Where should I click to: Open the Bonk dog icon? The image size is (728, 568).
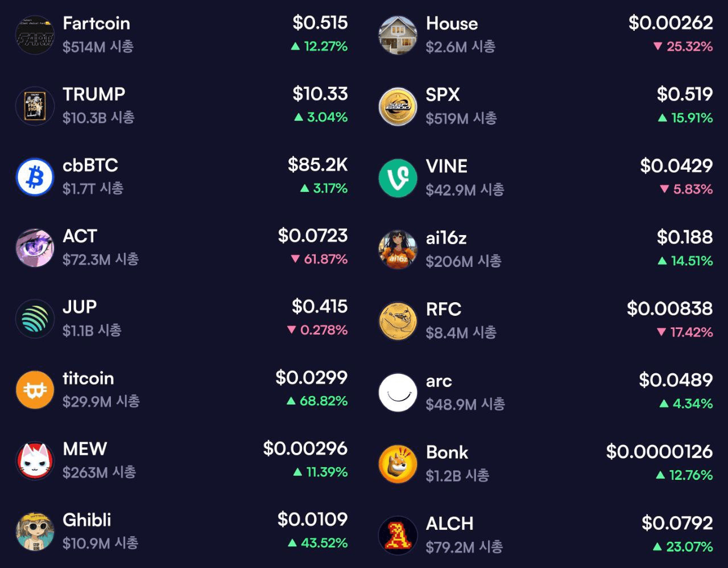(x=398, y=464)
